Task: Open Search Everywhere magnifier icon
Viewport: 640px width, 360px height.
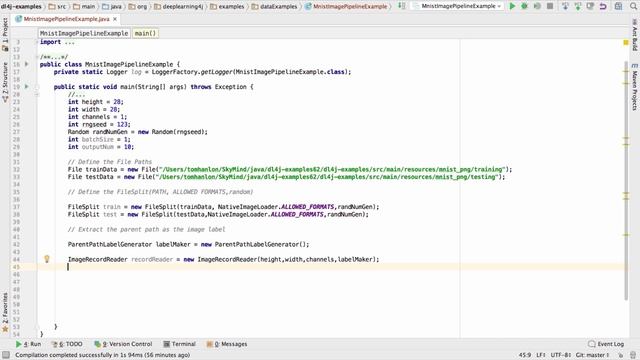Action: tap(633, 6)
